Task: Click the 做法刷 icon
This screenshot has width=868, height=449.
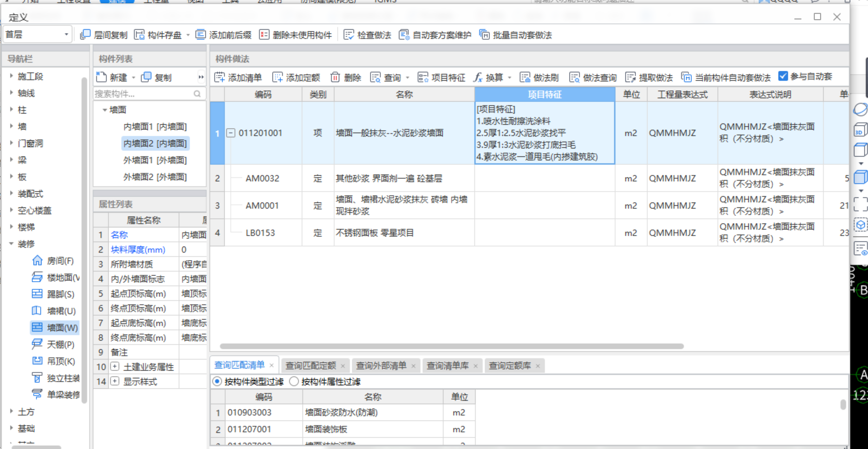Action: [x=525, y=77]
